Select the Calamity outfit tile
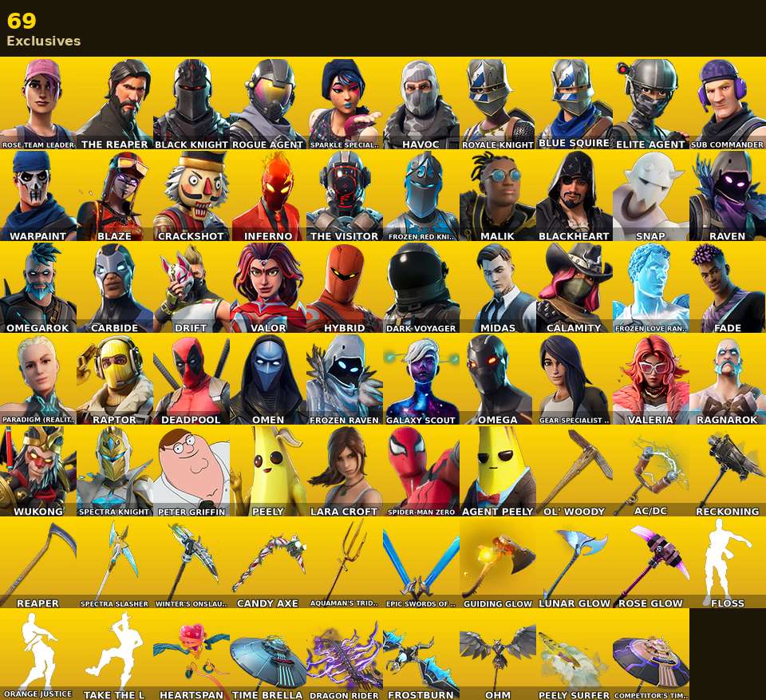The image size is (766, 700). pyautogui.click(x=574, y=287)
